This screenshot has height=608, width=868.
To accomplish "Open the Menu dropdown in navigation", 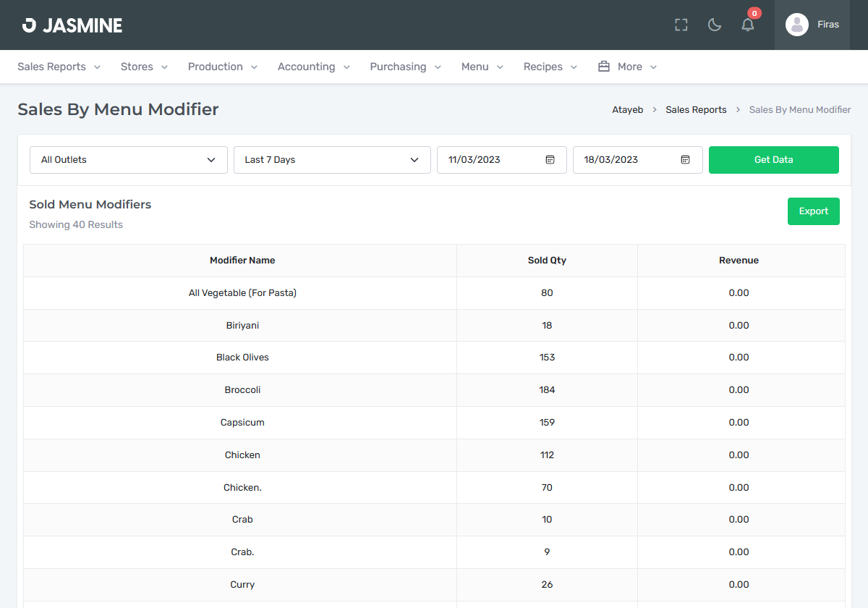I will tap(482, 67).
